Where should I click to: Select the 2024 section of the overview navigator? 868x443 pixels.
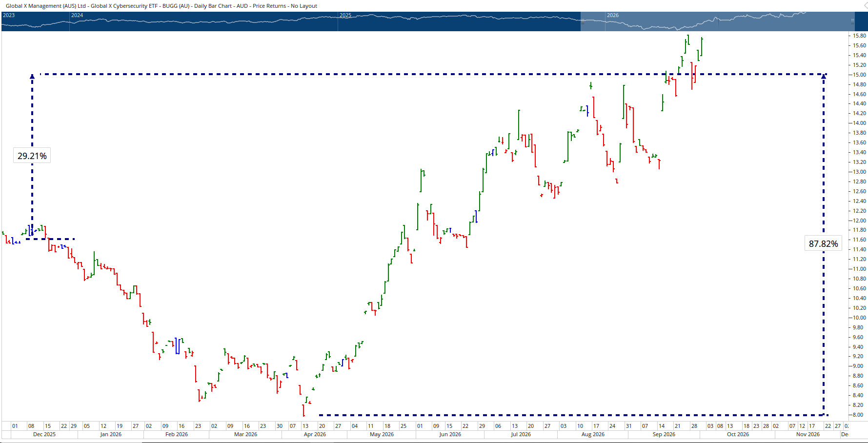203,21
